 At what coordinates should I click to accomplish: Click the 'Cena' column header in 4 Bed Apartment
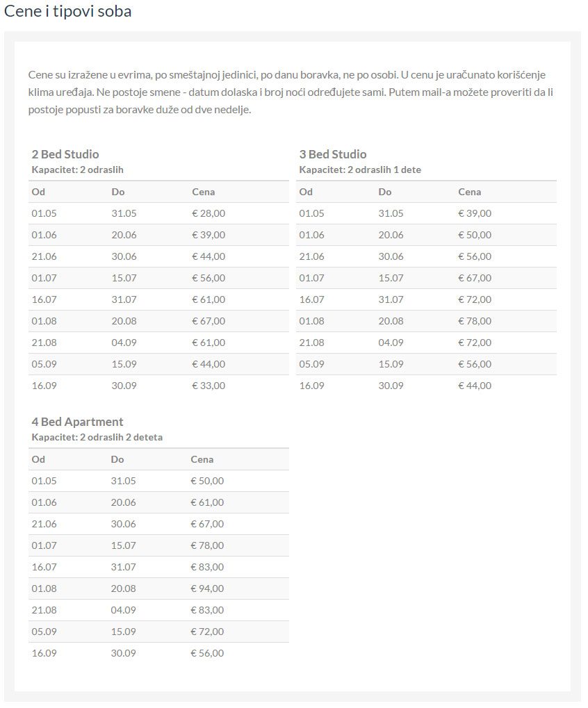(x=202, y=459)
